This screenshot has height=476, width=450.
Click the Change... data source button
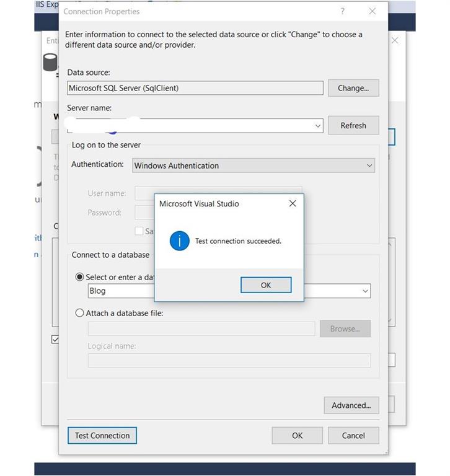point(353,88)
